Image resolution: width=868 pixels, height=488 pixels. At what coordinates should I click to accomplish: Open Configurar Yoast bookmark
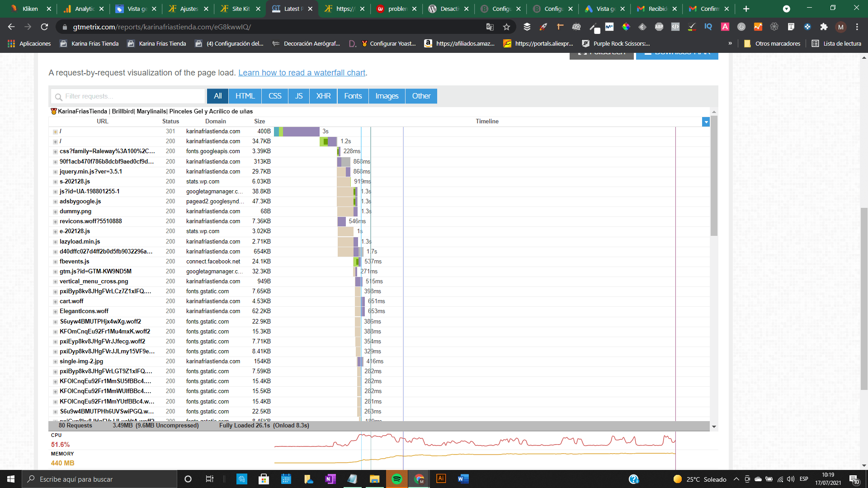pos(388,43)
